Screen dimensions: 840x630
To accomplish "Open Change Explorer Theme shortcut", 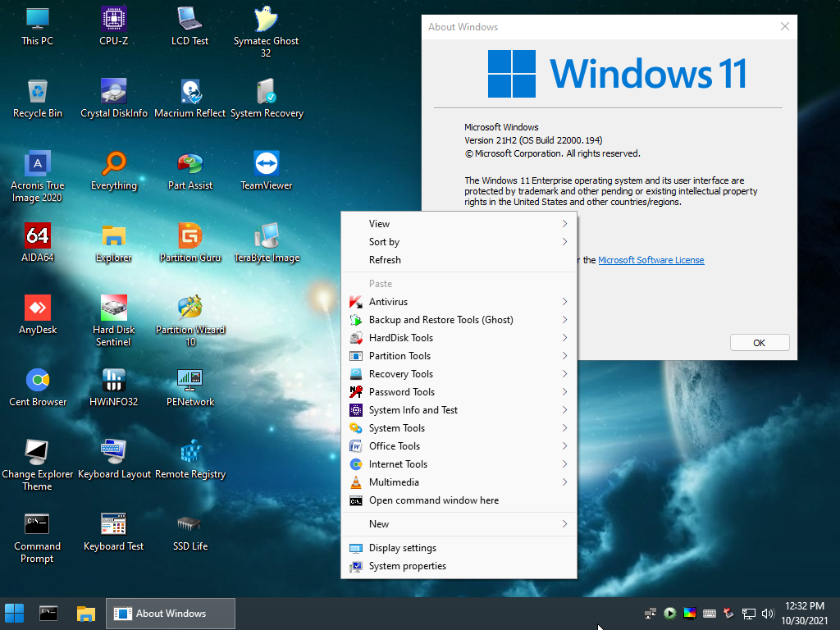I will coord(38,465).
